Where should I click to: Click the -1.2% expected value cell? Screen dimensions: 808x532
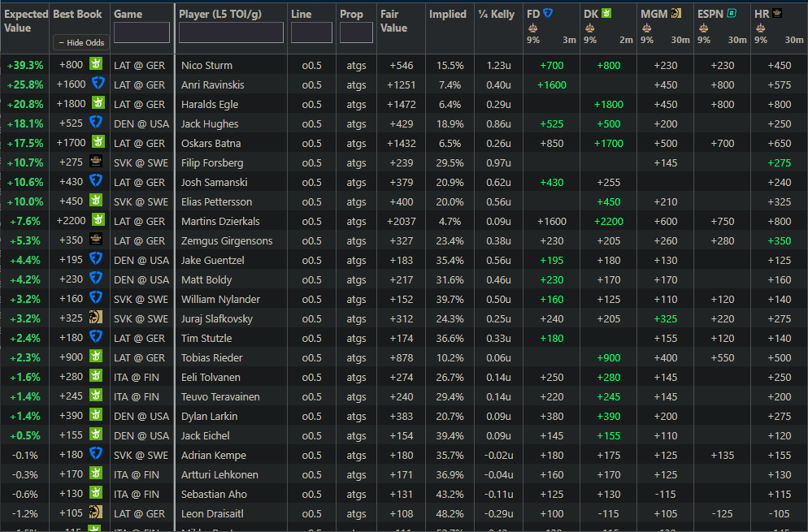click(x=24, y=514)
